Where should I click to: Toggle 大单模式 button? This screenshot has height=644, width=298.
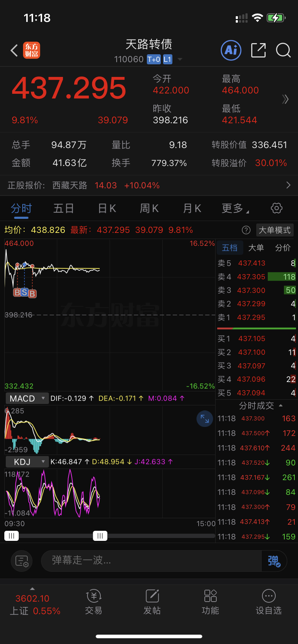pyautogui.click(x=275, y=230)
